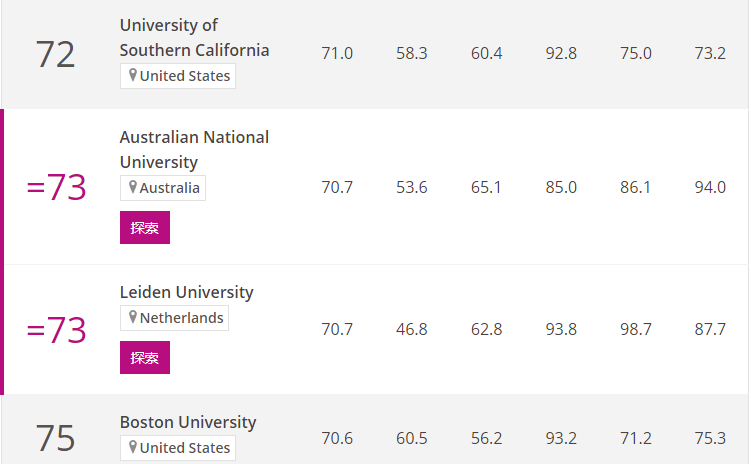Click the Netherlands country tag
751x464 pixels.
point(174,317)
